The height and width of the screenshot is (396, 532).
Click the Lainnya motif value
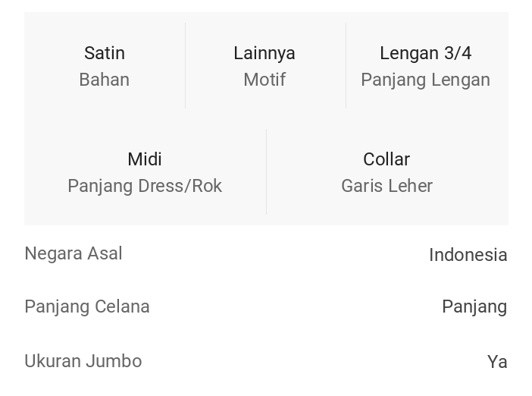(x=264, y=53)
